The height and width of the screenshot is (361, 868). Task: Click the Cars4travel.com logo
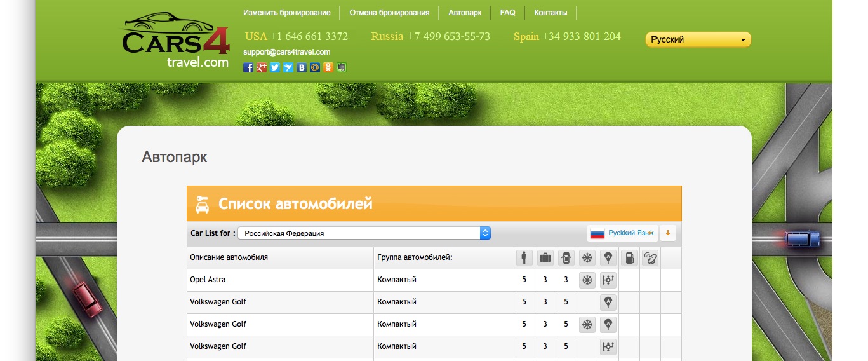[175, 40]
